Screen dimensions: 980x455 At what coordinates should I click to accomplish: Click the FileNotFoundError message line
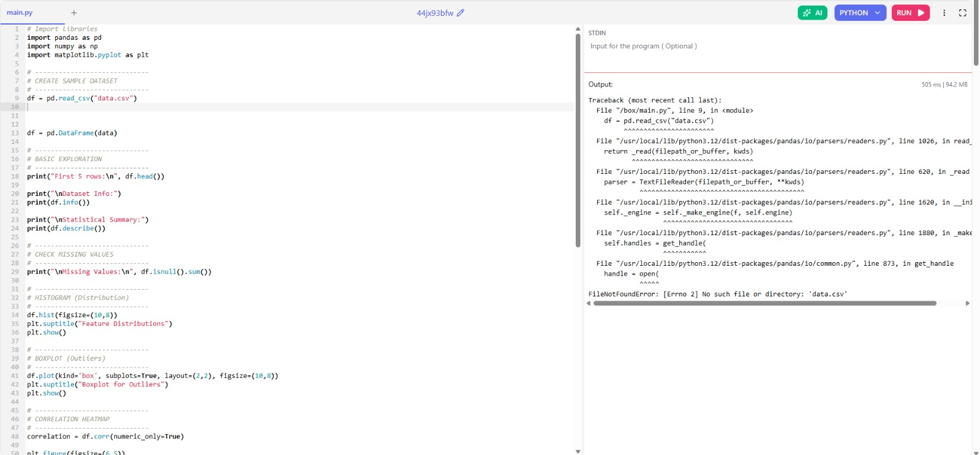717,295
